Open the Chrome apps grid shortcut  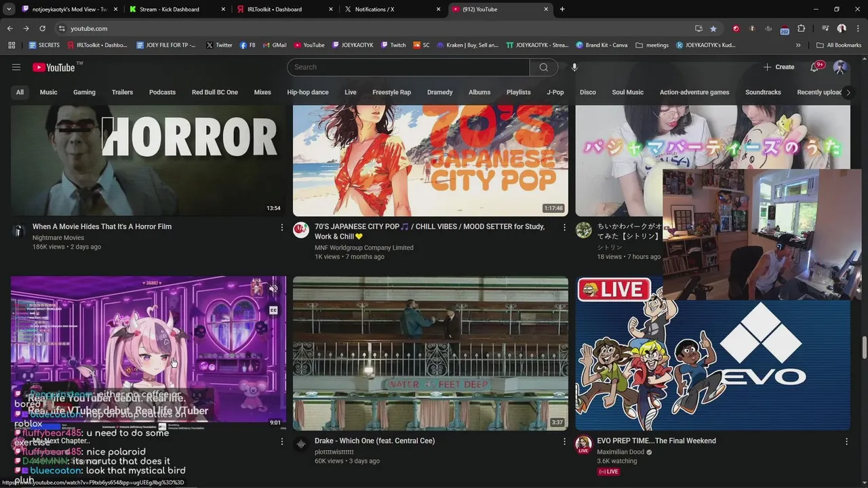(x=12, y=45)
